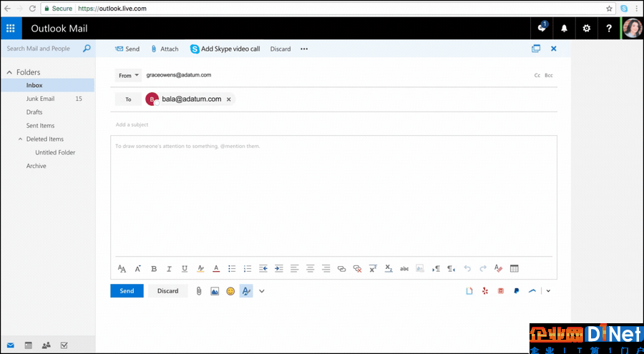644x354 pixels.
Task: Click Send in the top toolbar
Action: pos(127,49)
